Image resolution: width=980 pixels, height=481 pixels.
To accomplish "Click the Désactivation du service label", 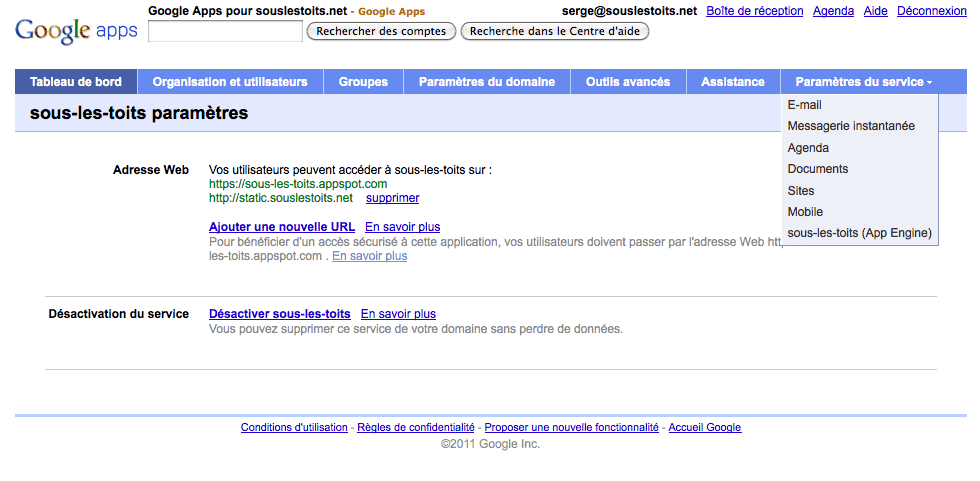I will pyautogui.click(x=119, y=314).
